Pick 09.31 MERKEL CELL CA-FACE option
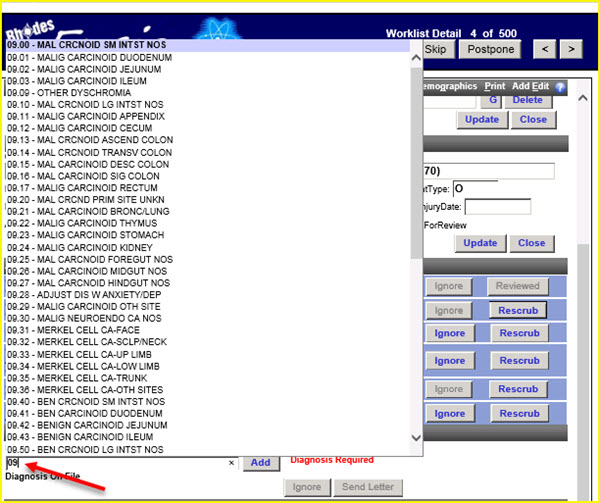Image resolution: width=600 pixels, height=503 pixels. (x=75, y=331)
